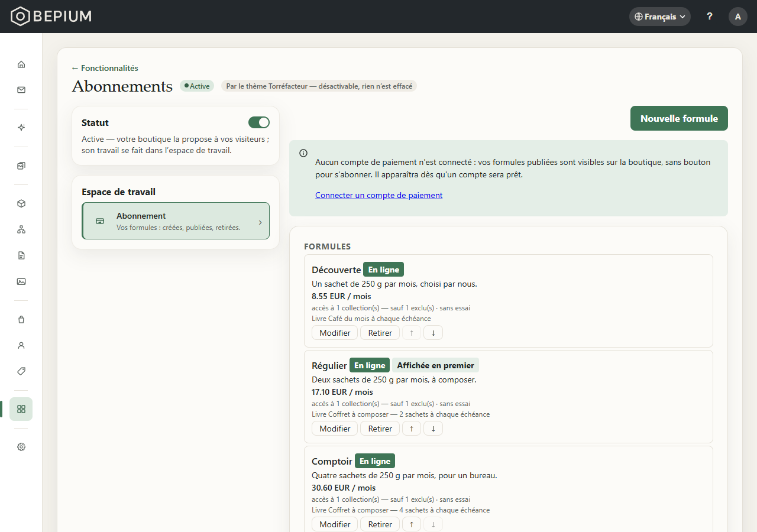Go back via Fonctionnalités link
The width and height of the screenshot is (757, 532).
point(105,68)
